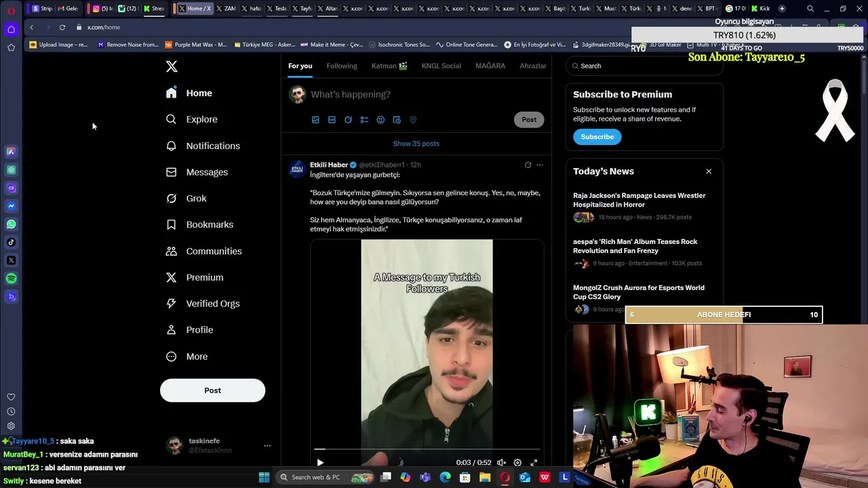Open emoji picker in composer
This screenshot has width=868, height=488.
tap(380, 120)
